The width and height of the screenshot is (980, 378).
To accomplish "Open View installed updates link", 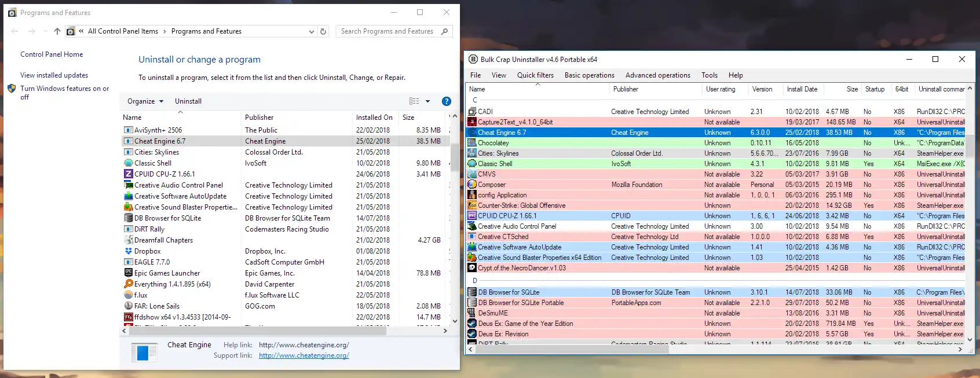I will 54,75.
